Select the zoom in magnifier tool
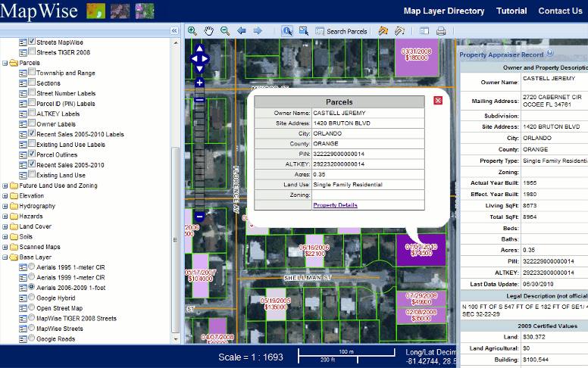 point(192,31)
